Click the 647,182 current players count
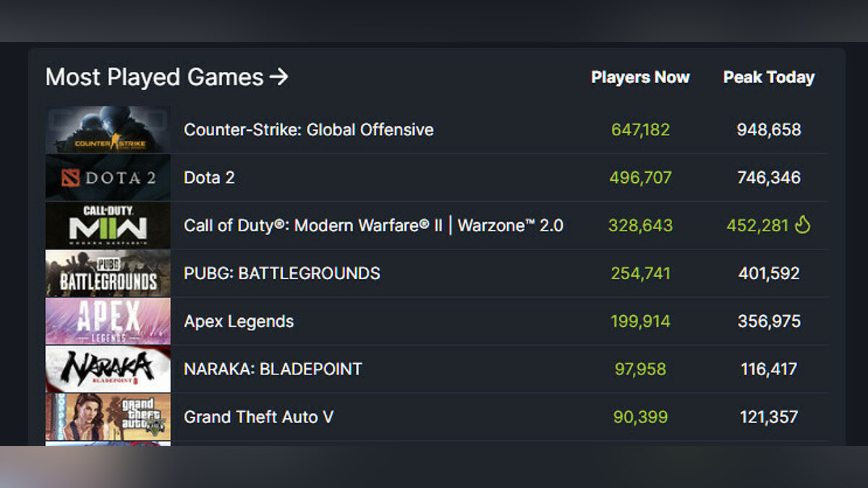 pyautogui.click(x=641, y=130)
